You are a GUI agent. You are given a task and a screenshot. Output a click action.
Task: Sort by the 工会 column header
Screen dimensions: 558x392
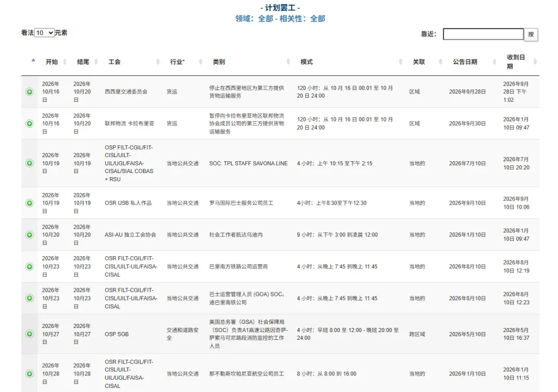tap(115, 62)
